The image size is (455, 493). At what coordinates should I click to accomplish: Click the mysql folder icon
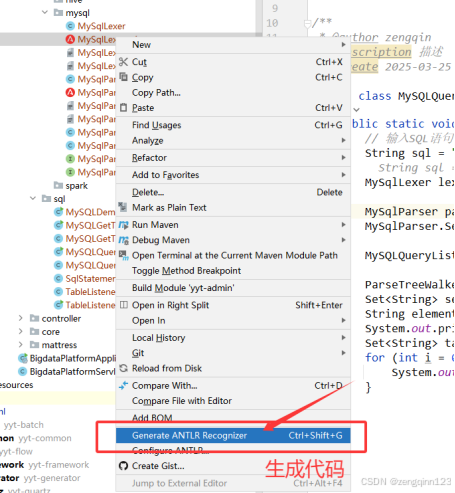pyautogui.click(x=58, y=13)
